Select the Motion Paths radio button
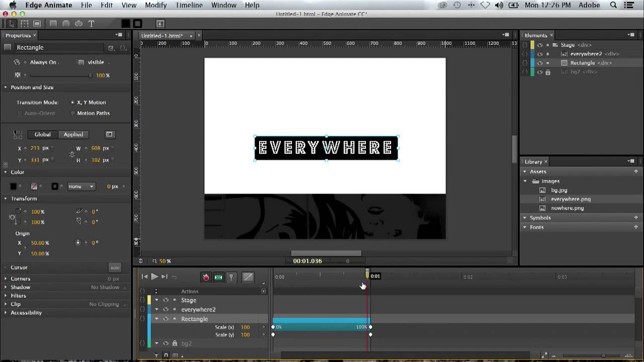The height and width of the screenshot is (362, 644). (72, 113)
